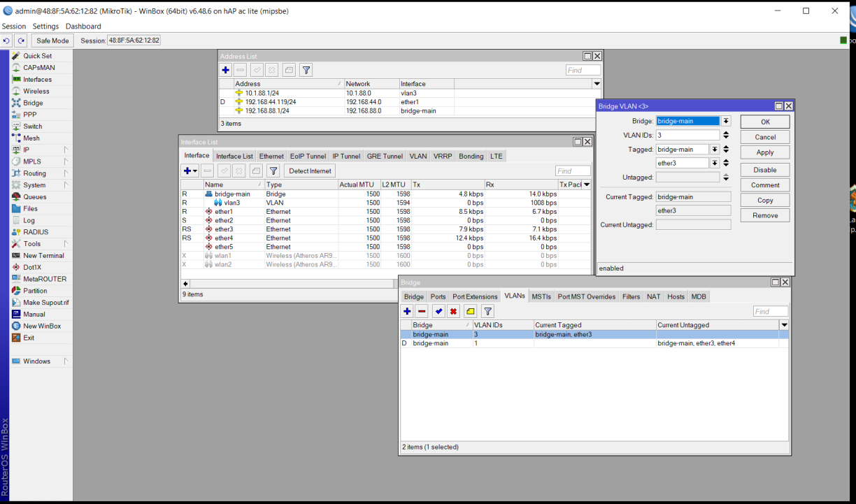Open Dashboard menu

(x=83, y=27)
